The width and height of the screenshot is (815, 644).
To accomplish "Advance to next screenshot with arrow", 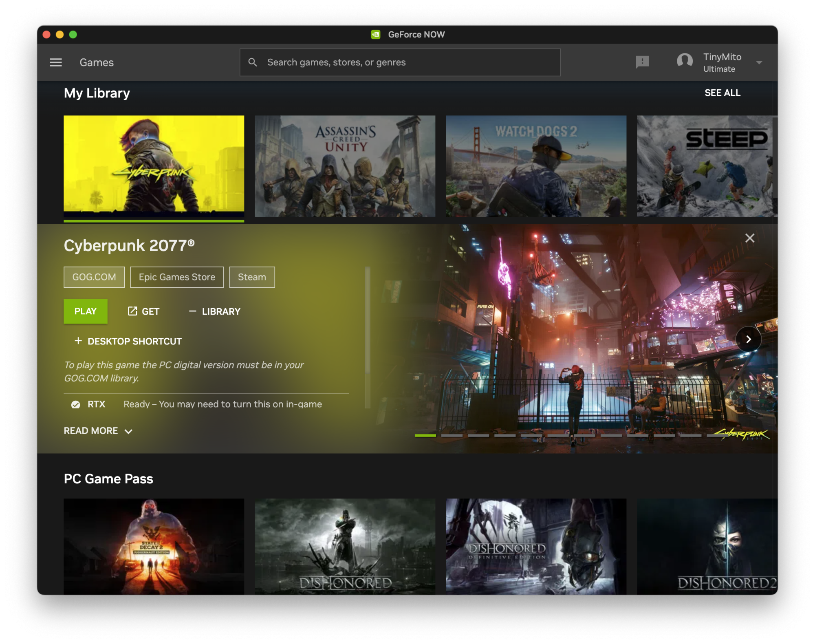I will [748, 339].
